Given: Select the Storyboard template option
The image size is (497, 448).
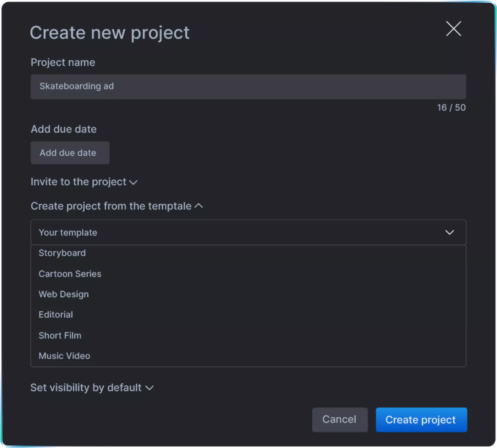Looking at the screenshot, I should pyautogui.click(x=62, y=253).
